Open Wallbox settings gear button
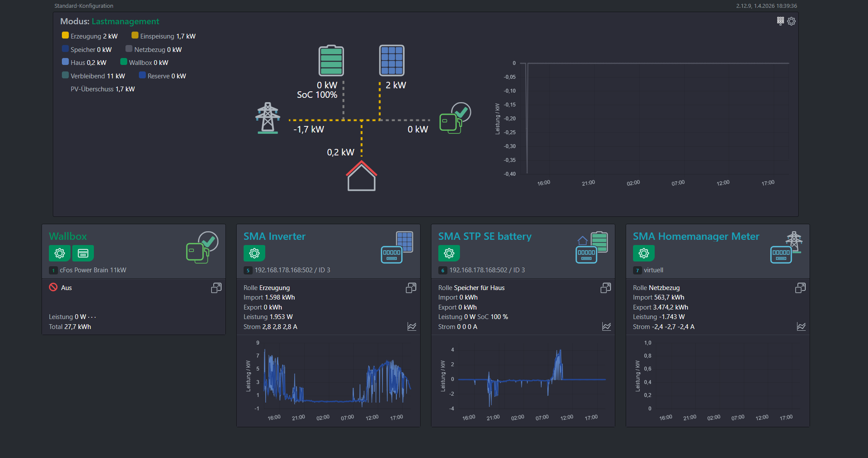 tap(60, 253)
